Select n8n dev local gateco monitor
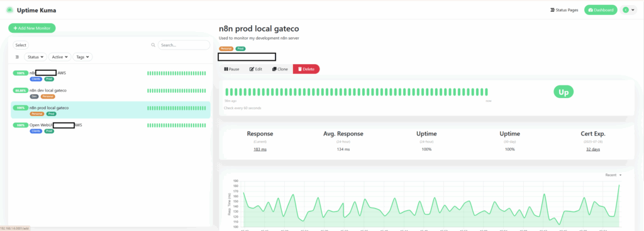This screenshot has width=644, height=231. 111,93
